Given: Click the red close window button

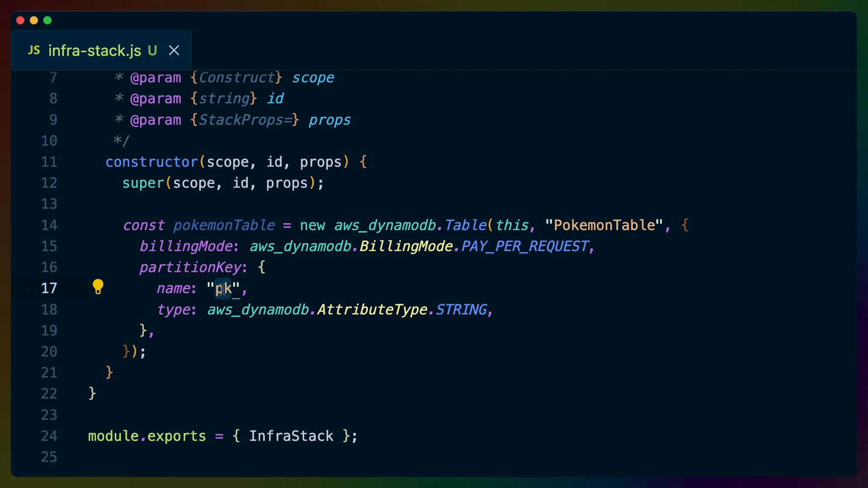Looking at the screenshot, I should click(x=20, y=20).
